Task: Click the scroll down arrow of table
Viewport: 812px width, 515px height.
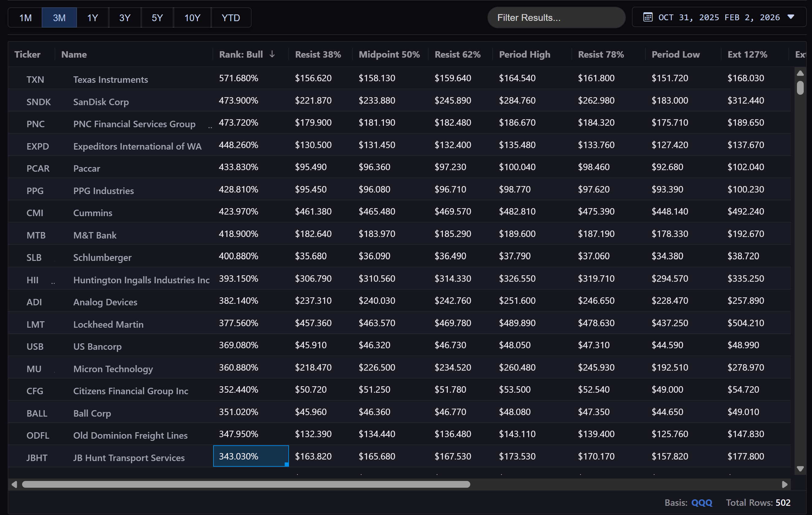Action: (x=800, y=468)
